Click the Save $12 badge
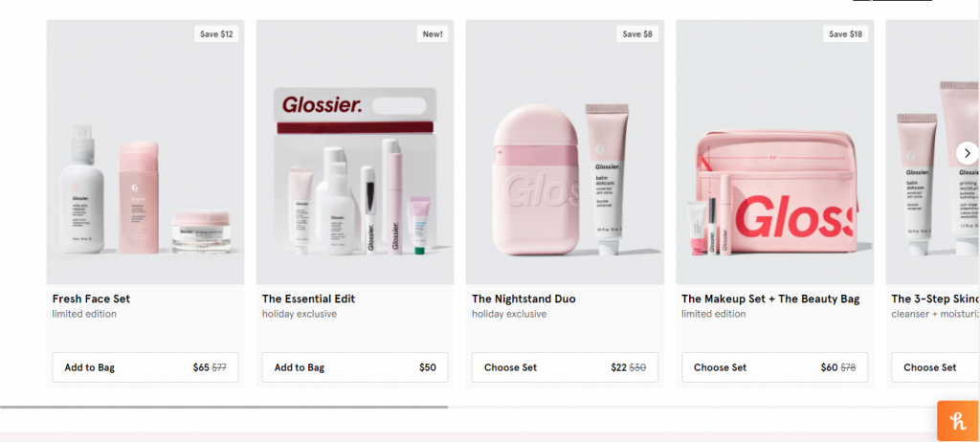Image resolution: width=980 pixels, height=442 pixels. coord(216,34)
